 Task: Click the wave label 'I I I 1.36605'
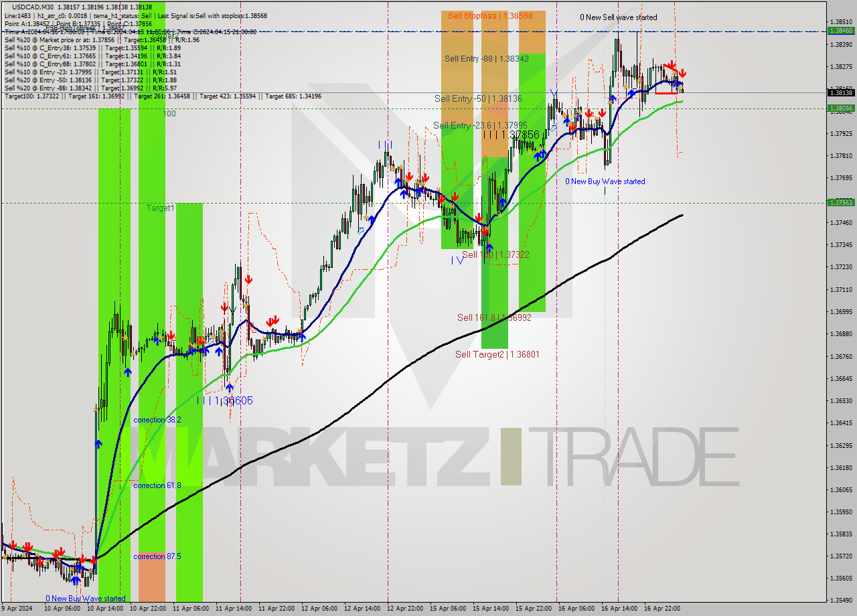[x=225, y=400]
